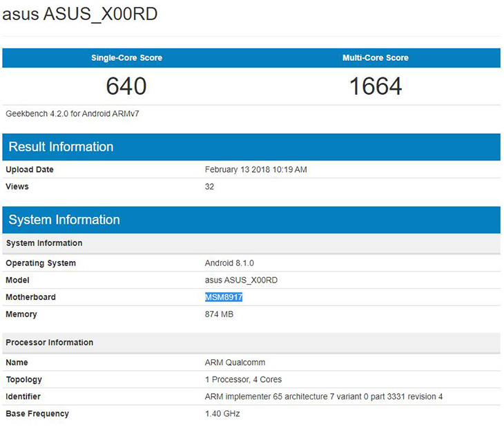The image size is (504, 427).
Task: Click the ARM implementer identifier value
Action: click(x=324, y=397)
